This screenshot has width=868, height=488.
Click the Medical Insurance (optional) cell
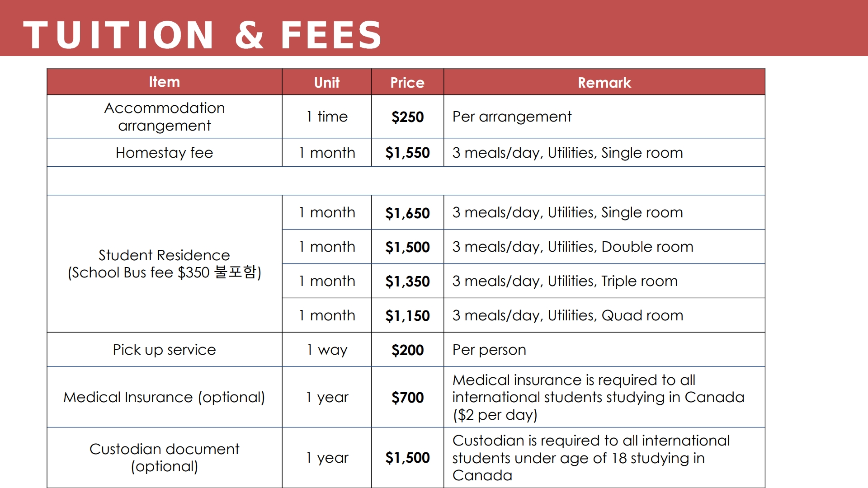point(165,397)
